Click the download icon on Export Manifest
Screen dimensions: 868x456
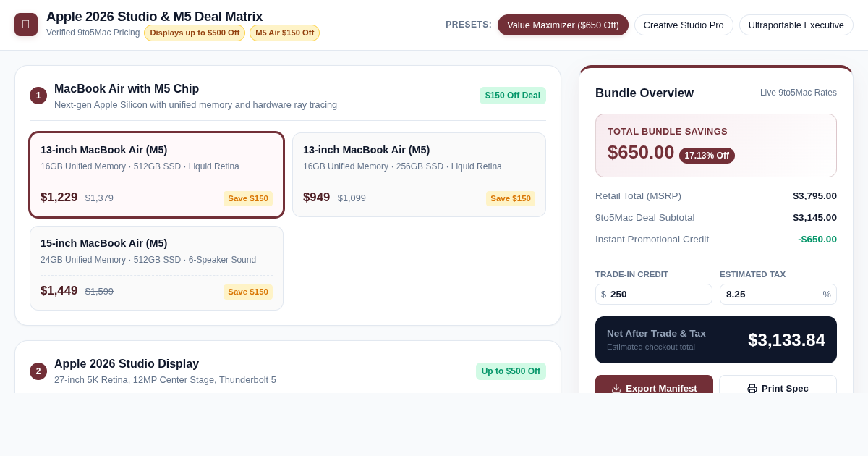point(616,389)
